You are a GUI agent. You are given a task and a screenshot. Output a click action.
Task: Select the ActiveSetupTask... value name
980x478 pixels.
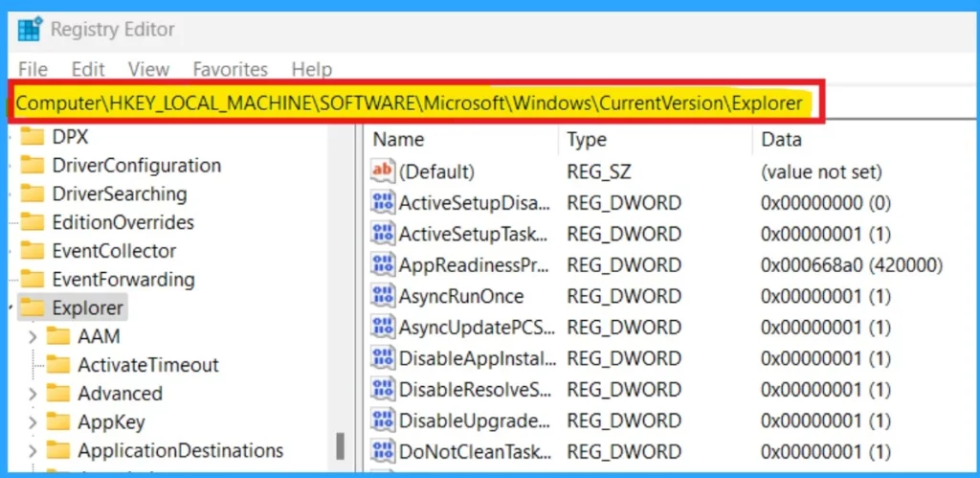click(x=475, y=234)
